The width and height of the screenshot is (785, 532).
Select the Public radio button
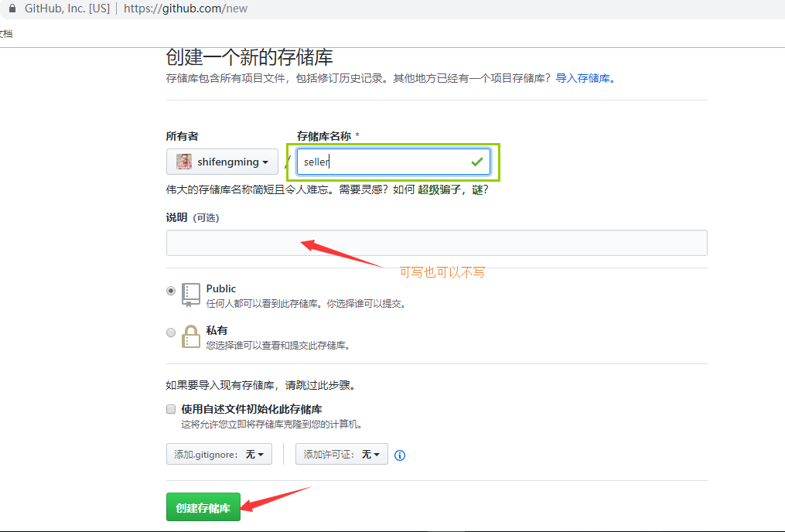[x=171, y=291]
